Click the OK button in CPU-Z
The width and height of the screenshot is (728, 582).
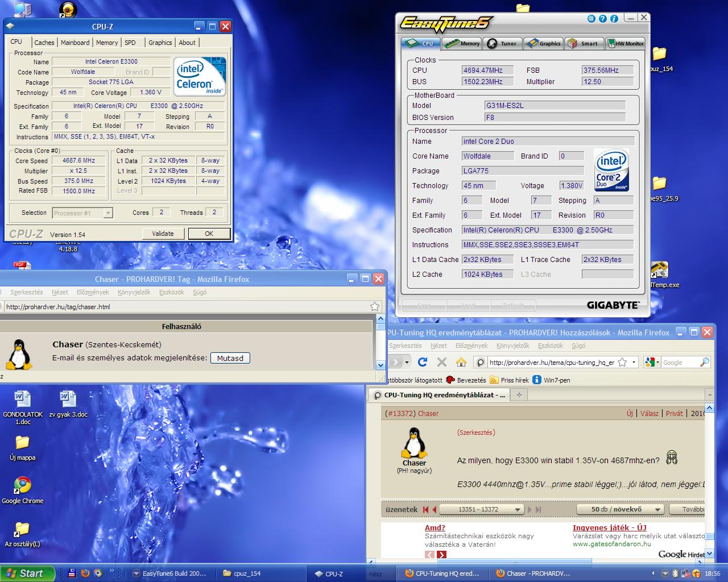[209, 234]
